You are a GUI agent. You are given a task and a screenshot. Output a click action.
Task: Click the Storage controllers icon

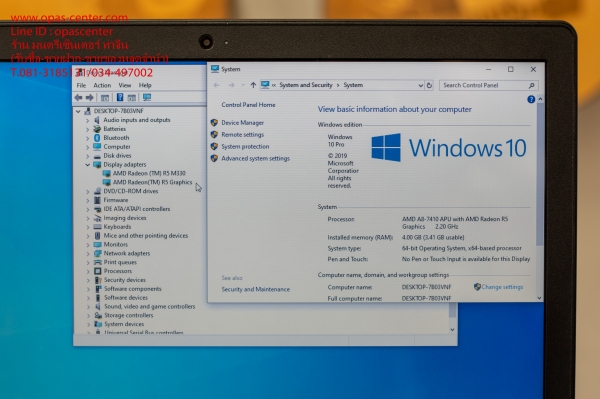(98, 315)
